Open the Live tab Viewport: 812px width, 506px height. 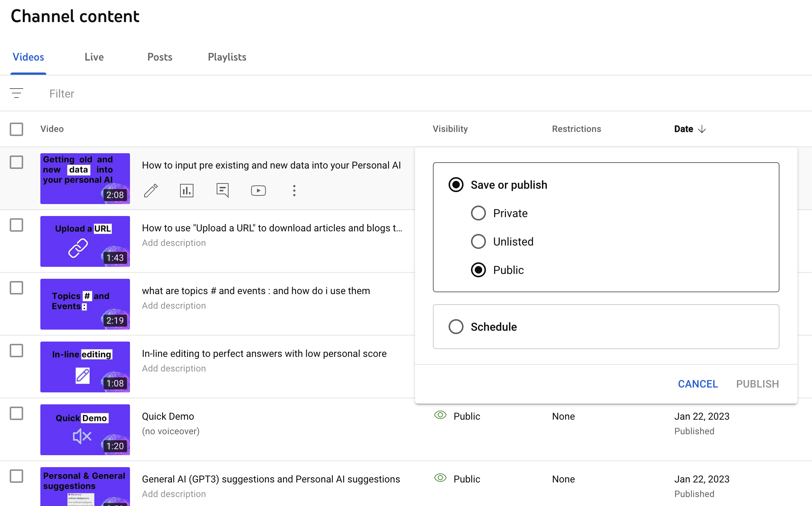(94, 57)
